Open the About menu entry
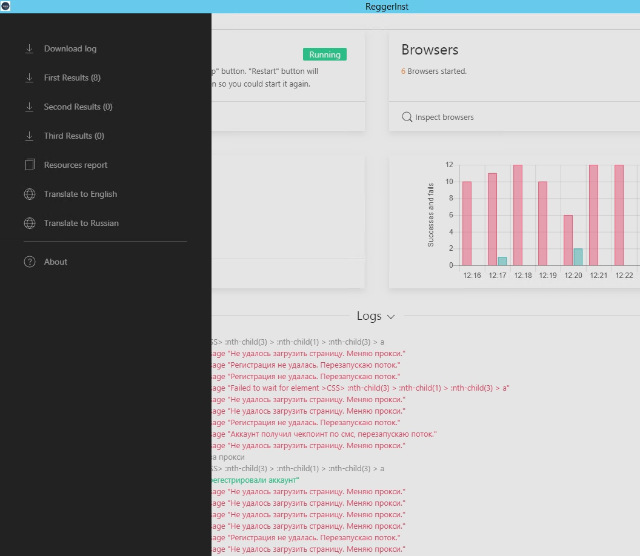Screen dimensions: 640x556 [x=56, y=262]
